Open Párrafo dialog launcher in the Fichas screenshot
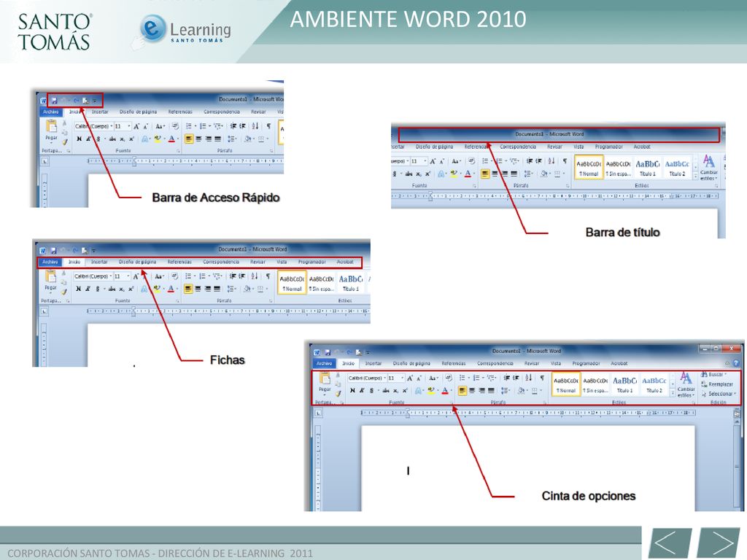747x560 pixels. tap(271, 301)
